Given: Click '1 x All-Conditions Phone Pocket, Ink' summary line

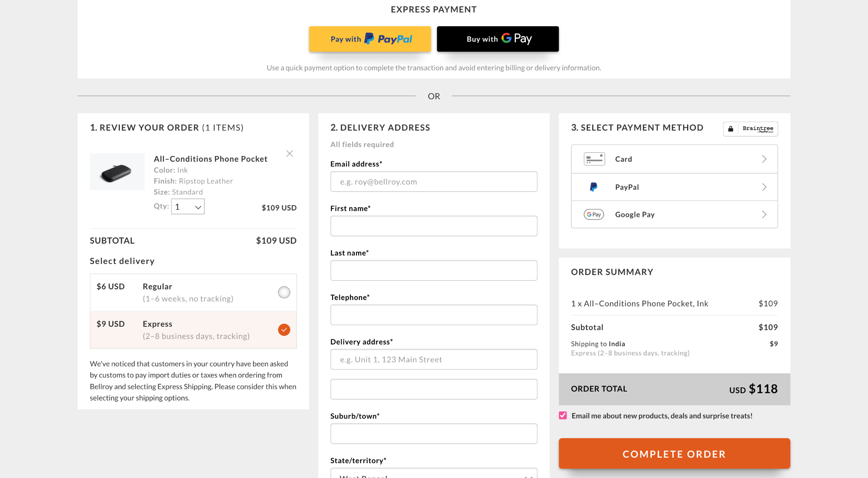Looking at the screenshot, I should [x=640, y=303].
